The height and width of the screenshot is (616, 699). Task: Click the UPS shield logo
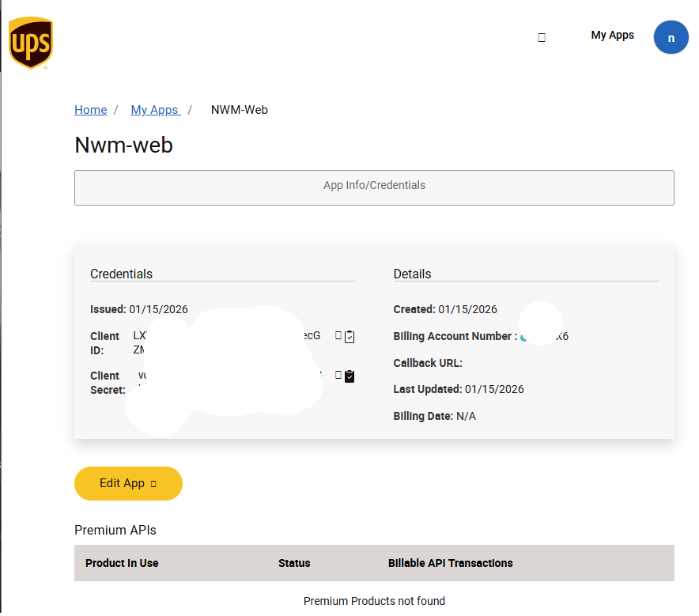click(x=31, y=43)
